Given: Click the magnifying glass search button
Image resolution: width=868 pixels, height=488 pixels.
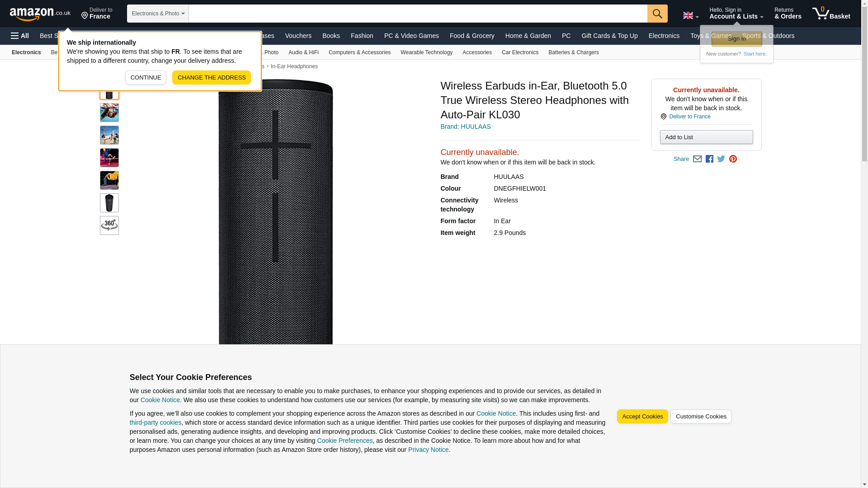Looking at the screenshot, I should 657,14.
